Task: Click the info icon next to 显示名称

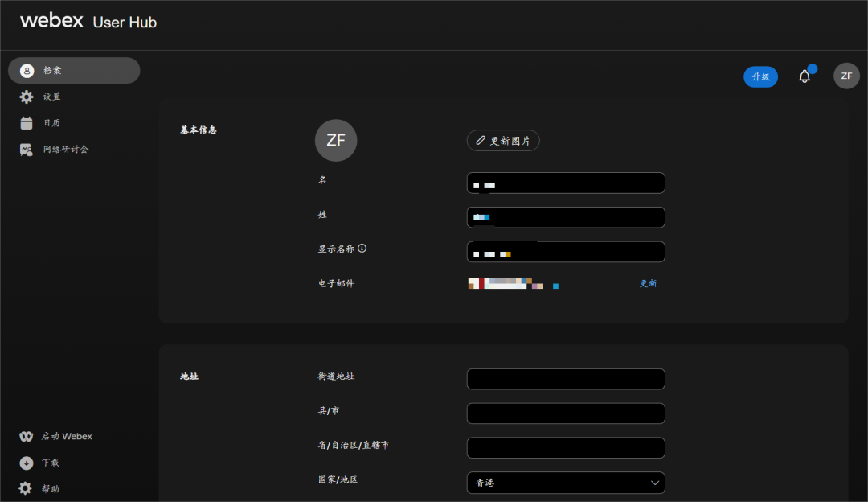Action: click(363, 248)
